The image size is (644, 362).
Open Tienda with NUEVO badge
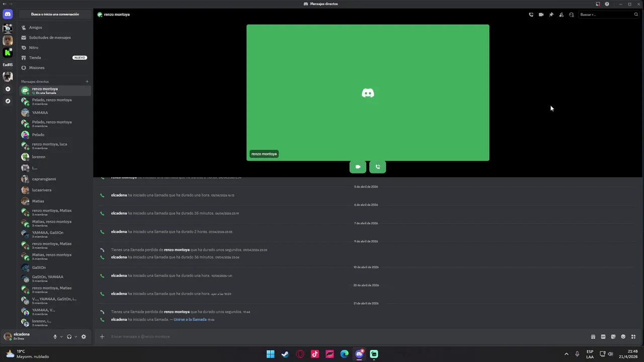(55, 58)
